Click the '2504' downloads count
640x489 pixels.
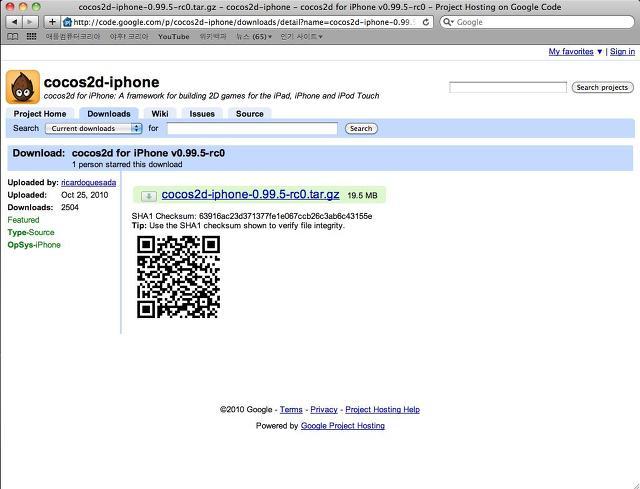click(x=70, y=207)
